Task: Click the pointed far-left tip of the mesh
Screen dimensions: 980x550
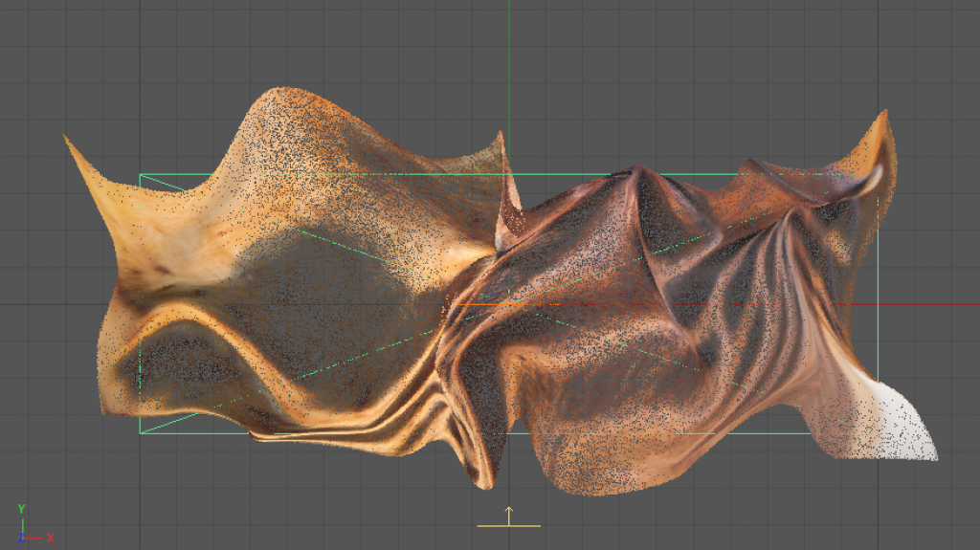Action: pyautogui.click(x=69, y=141)
